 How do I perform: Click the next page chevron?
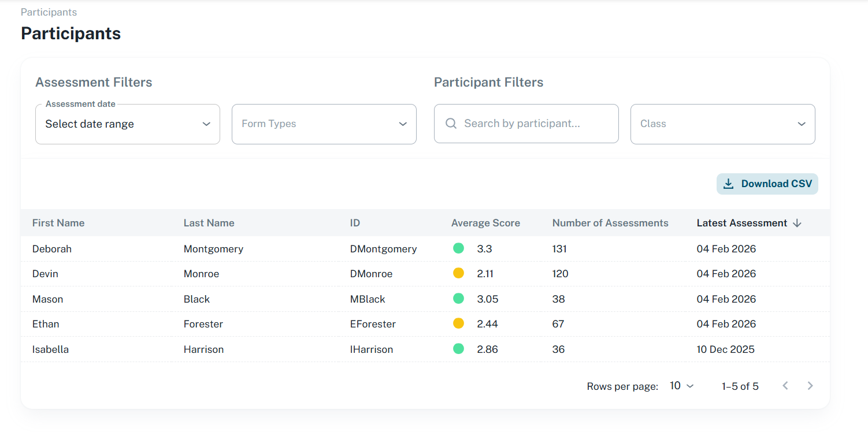pos(810,385)
